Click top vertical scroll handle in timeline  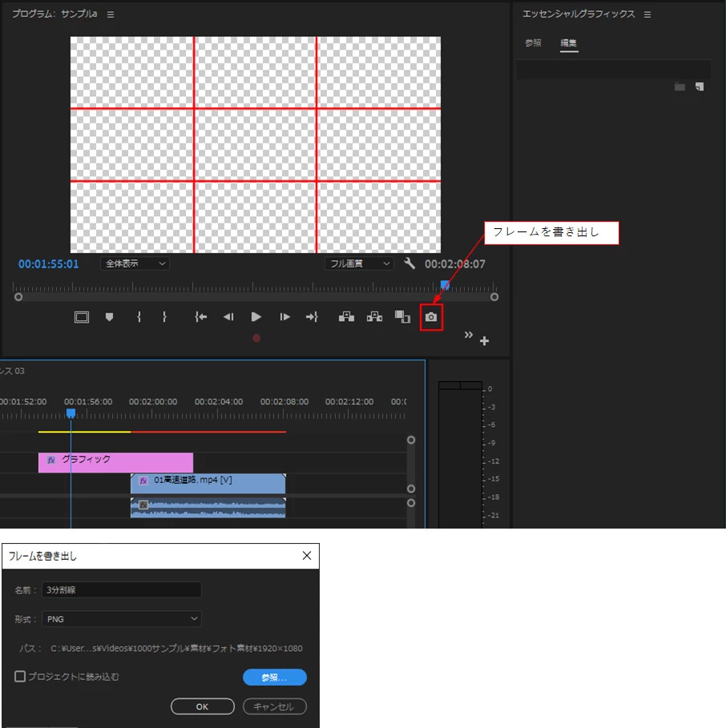pyautogui.click(x=411, y=440)
